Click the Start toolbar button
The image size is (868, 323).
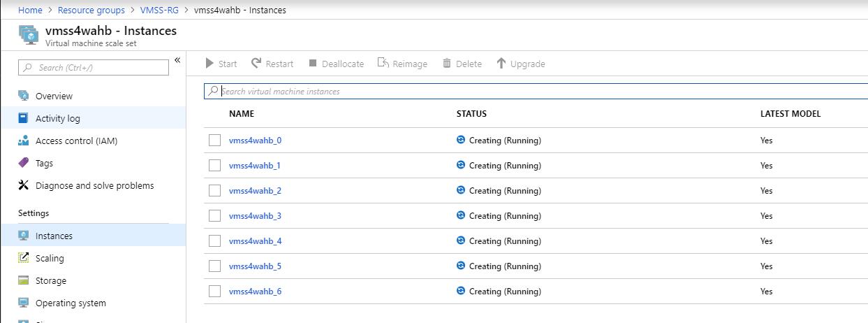(x=221, y=64)
